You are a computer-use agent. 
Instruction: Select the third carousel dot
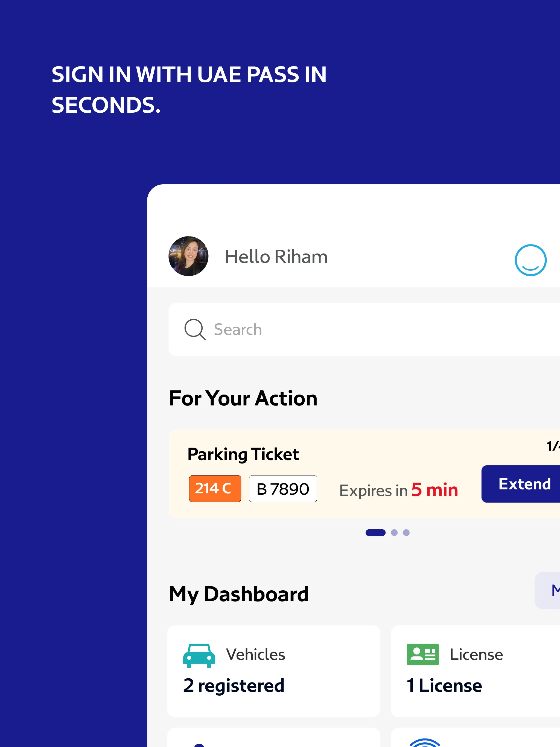[x=406, y=533]
